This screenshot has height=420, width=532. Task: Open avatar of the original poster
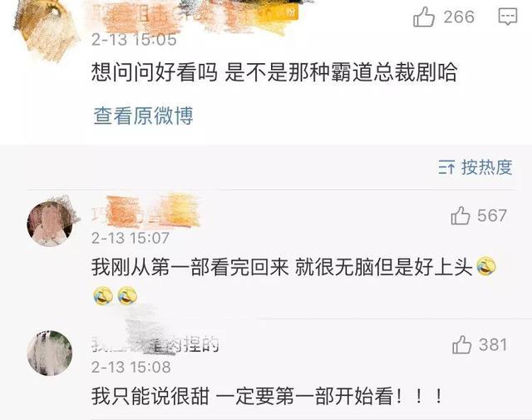(46, 29)
